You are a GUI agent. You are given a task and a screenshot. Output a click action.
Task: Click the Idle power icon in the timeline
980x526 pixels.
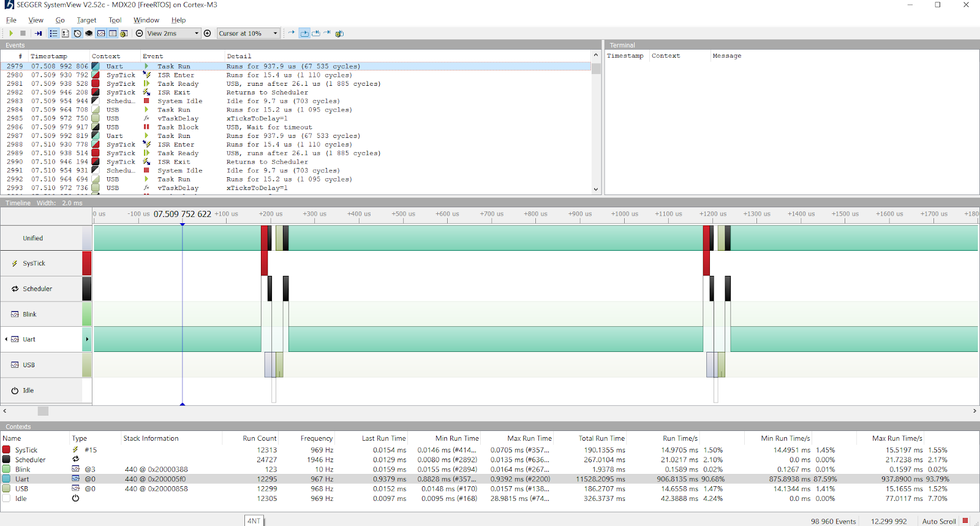(x=15, y=391)
